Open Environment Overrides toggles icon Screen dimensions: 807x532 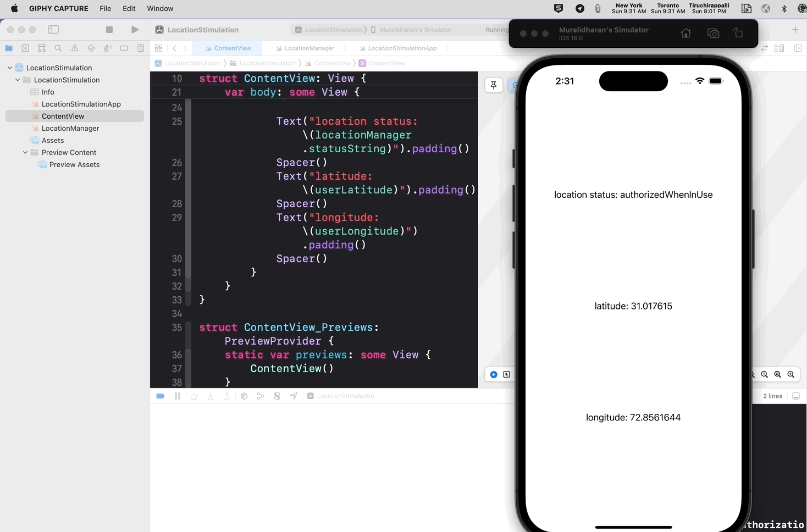click(277, 396)
